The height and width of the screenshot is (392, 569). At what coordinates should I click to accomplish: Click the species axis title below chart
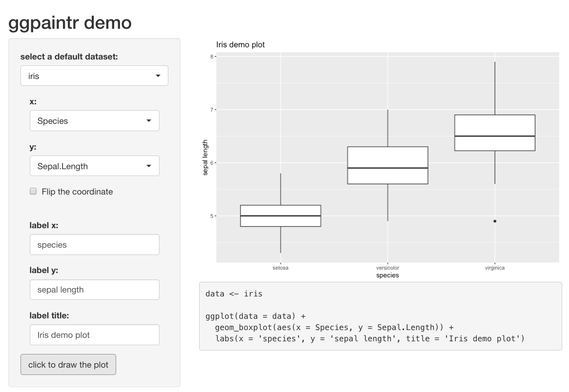tap(387, 275)
